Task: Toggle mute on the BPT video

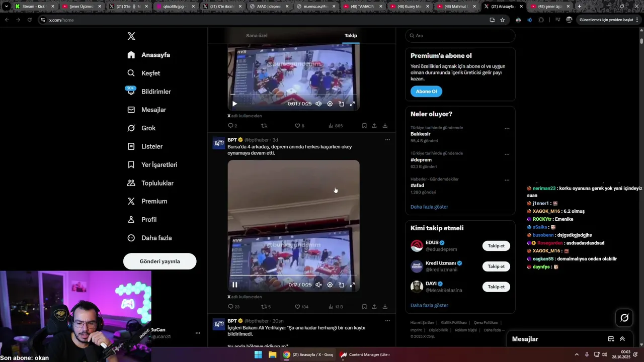Action: coord(318,285)
